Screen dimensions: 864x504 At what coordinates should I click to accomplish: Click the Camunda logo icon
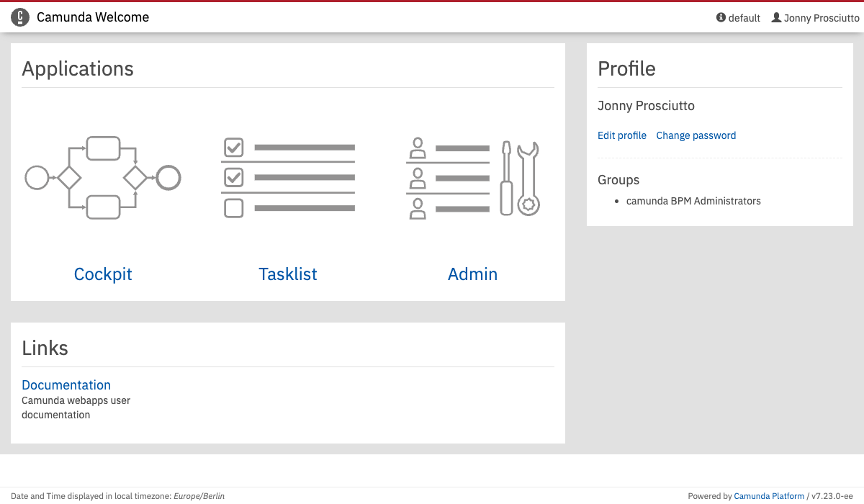coord(20,17)
